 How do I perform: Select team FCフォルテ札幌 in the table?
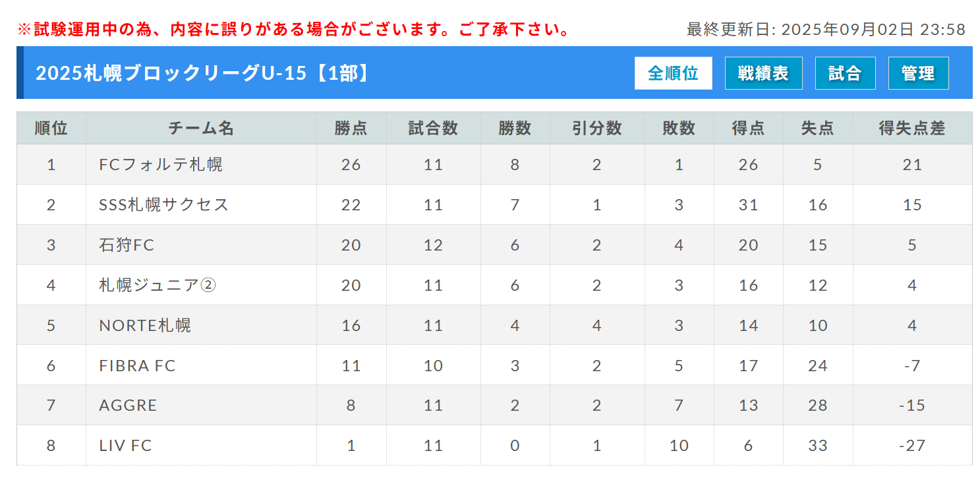[x=161, y=164]
